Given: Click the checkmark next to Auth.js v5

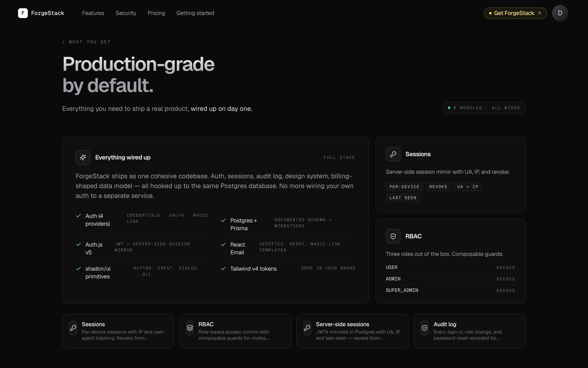Looking at the screenshot, I should click(x=78, y=244).
